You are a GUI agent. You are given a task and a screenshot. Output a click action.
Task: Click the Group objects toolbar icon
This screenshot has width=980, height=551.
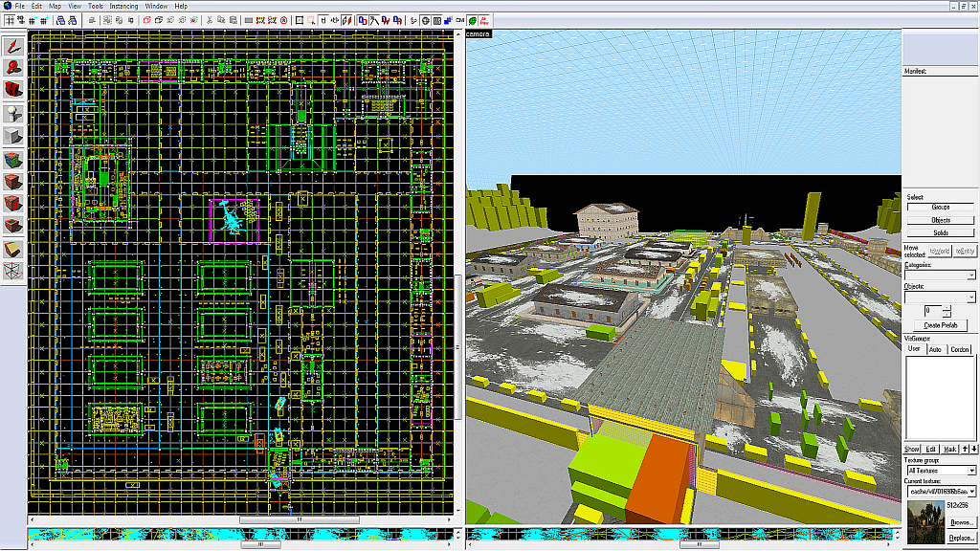pos(107,21)
